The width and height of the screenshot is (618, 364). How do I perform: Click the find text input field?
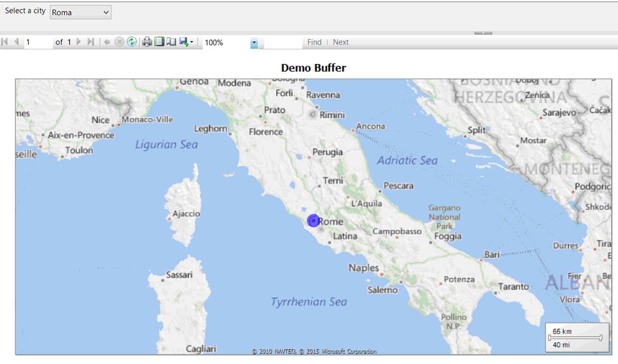283,43
